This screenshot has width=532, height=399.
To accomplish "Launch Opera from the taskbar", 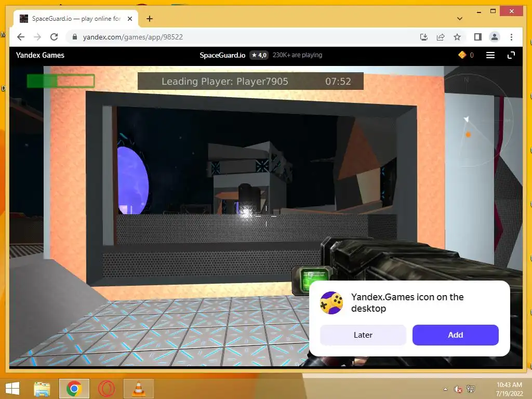I will [x=106, y=389].
